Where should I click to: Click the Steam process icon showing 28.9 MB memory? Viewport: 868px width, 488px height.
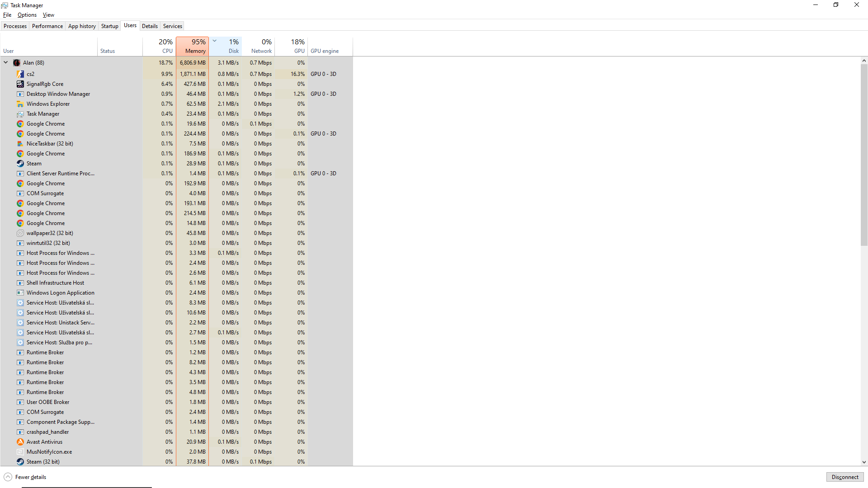(20, 164)
